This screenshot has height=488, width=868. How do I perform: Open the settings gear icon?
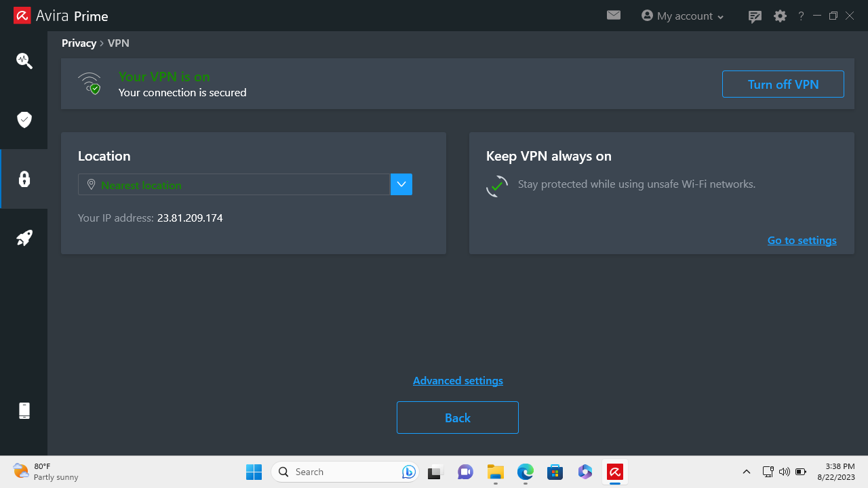780,16
